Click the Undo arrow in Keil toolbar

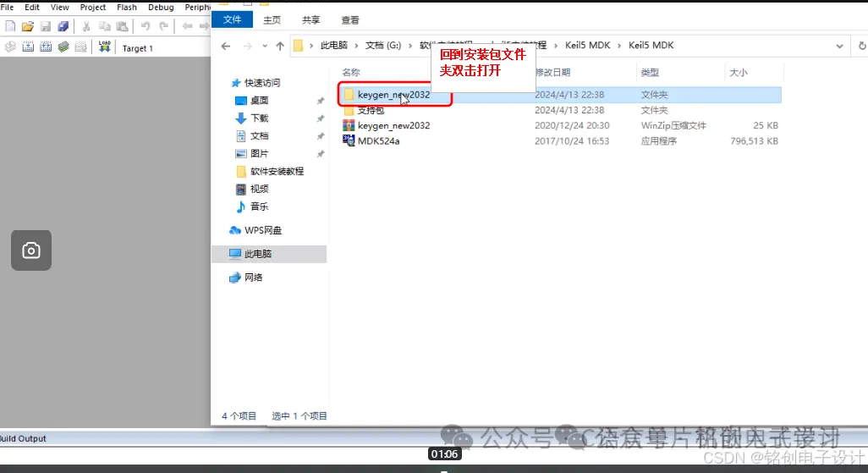coord(145,26)
